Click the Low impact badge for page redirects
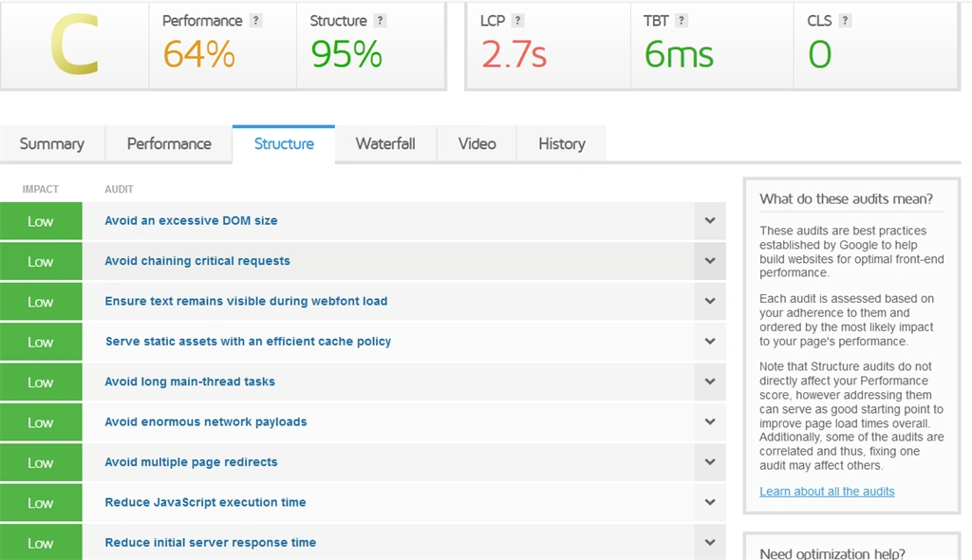This screenshot has height=560, width=972. point(41,462)
